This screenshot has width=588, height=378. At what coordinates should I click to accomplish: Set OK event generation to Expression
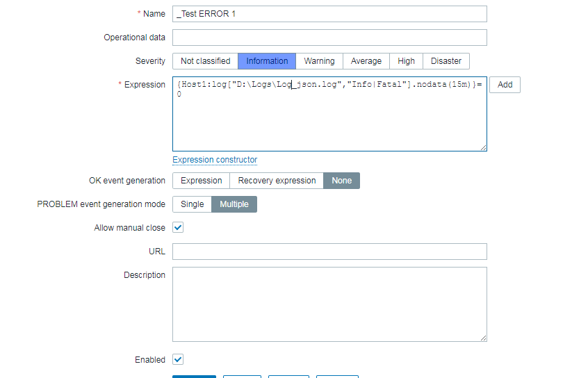coord(201,181)
